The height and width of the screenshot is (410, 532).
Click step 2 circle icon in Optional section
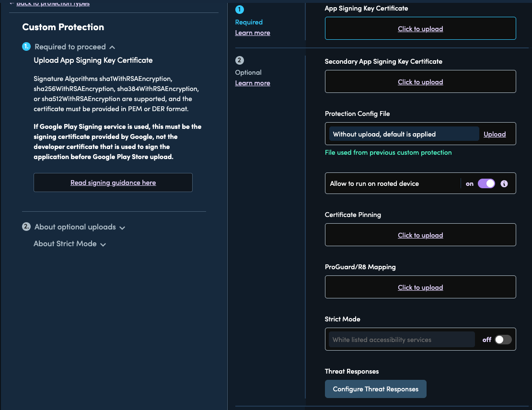[x=240, y=60]
